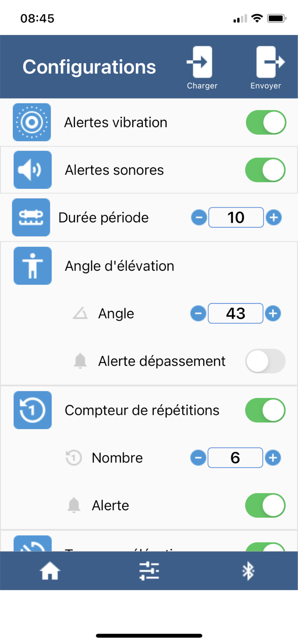Open the home screen from bottom bar

point(49,571)
